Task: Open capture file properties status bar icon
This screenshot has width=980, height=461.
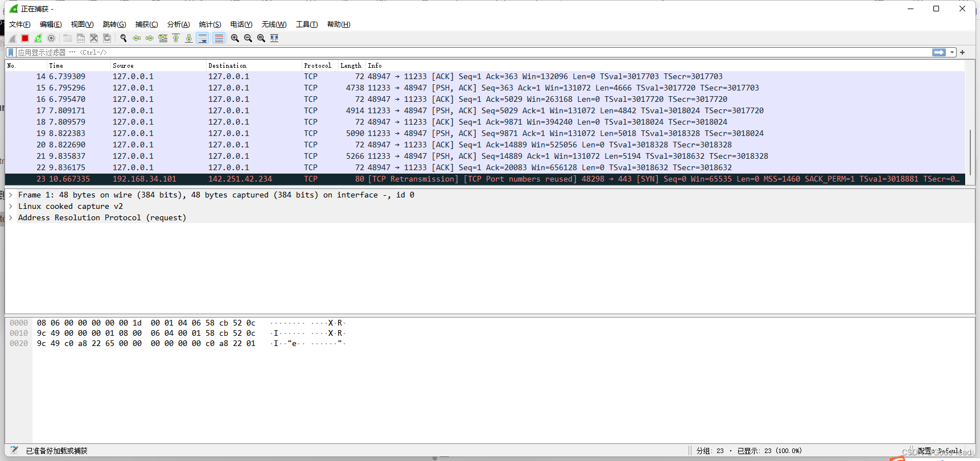Action: [x=14, y=450]
